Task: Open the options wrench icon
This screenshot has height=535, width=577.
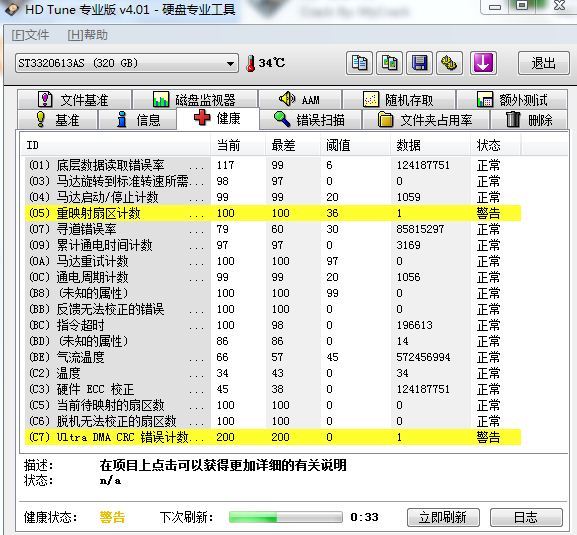Action: click(449, 63)
